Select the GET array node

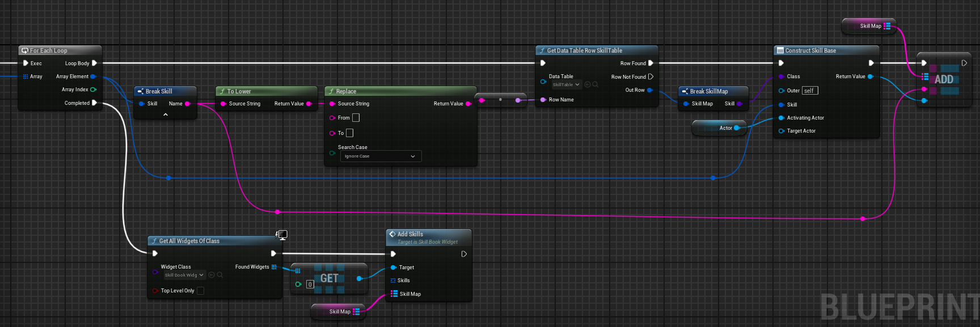(329, 278)
